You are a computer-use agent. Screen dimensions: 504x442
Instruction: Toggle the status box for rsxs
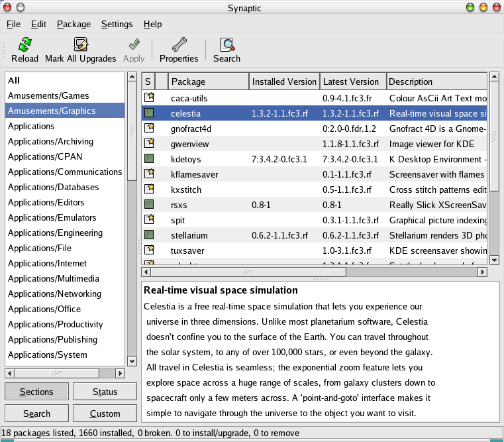coord(149,205)
